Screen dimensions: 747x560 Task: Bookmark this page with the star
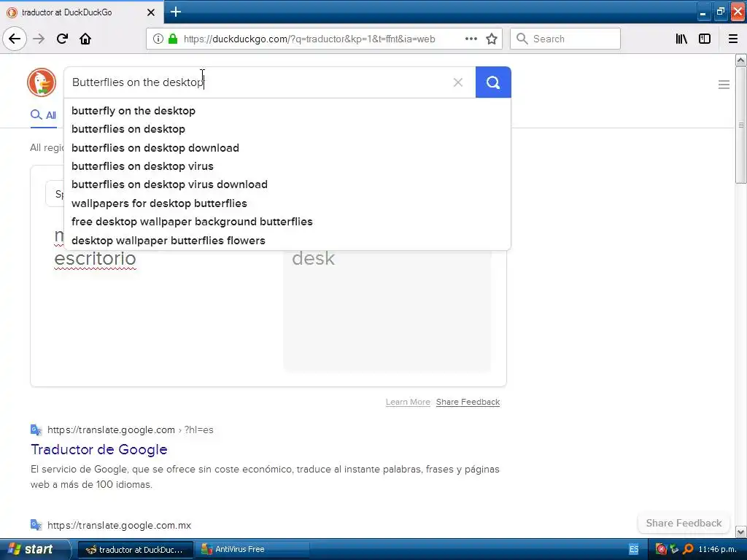[x=492, y=39]
